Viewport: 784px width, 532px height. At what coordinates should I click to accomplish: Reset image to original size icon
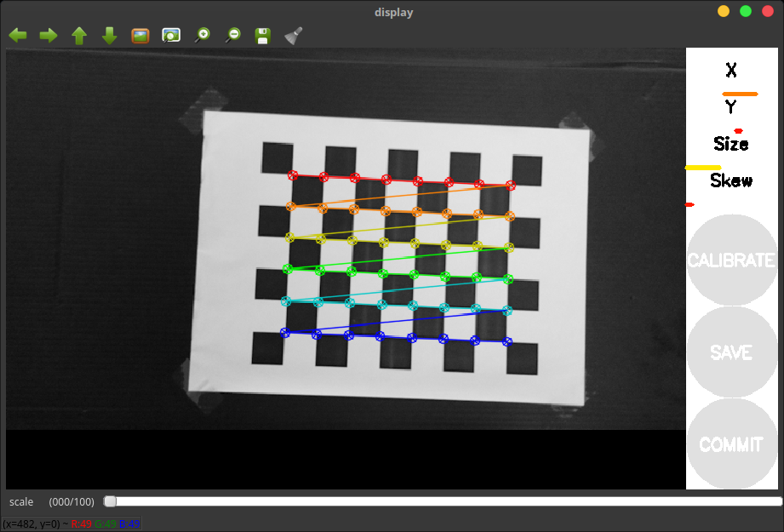pyautogui.click(x=140, y=36)
